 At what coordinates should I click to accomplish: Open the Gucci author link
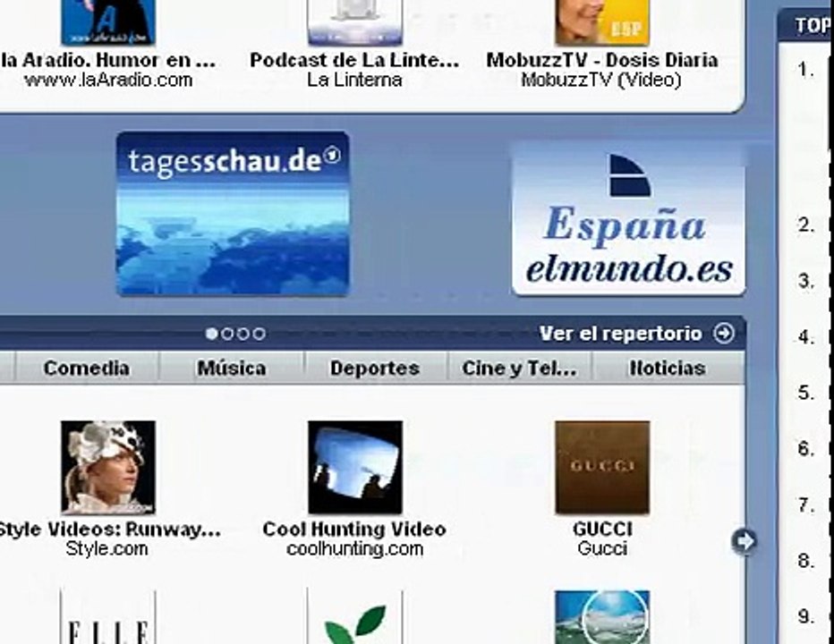(602, 549)
